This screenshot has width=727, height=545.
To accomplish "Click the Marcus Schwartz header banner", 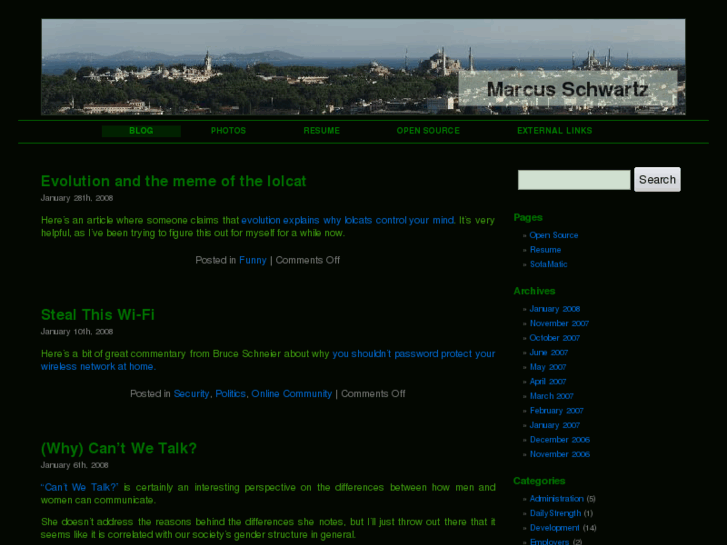I will 363,67.
